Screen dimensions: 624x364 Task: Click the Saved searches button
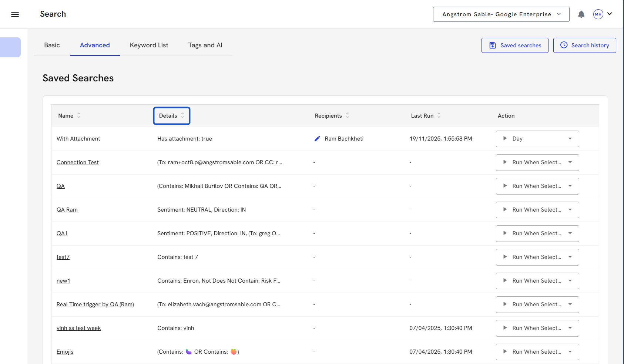point(514,45)
